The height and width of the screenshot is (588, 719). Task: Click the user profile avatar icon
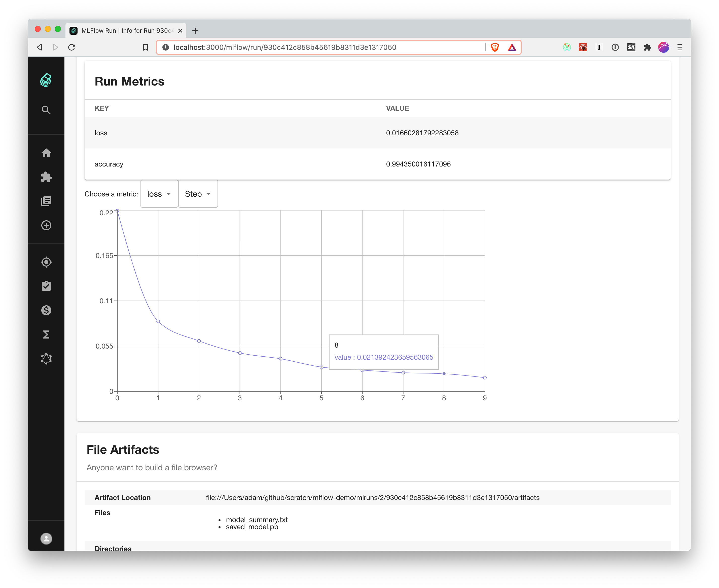click(x=46, y=538)
